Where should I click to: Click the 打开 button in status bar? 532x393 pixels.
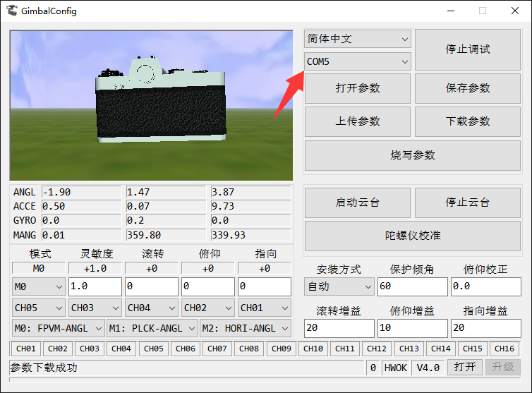[x=464, y=367]
